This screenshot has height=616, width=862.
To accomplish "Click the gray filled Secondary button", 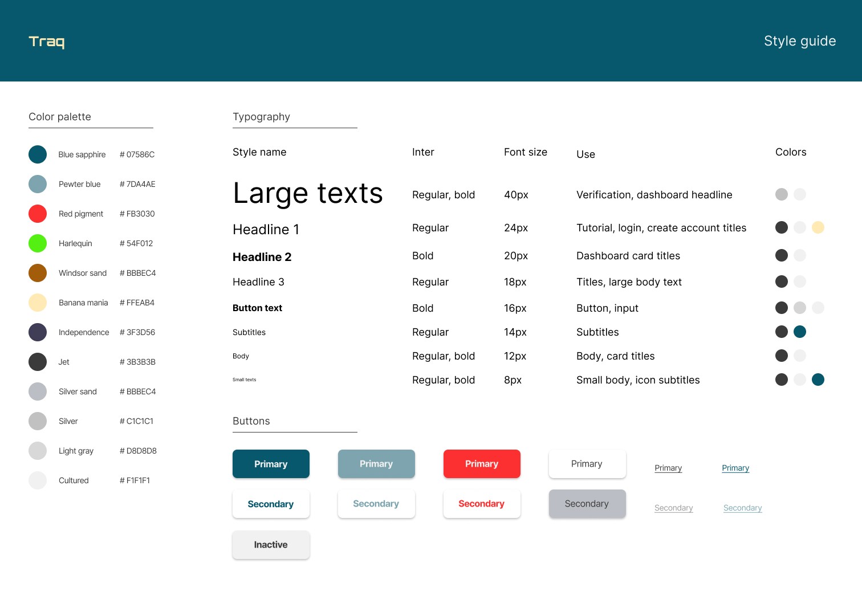I will pyautogui.click(x=587, y=504).
